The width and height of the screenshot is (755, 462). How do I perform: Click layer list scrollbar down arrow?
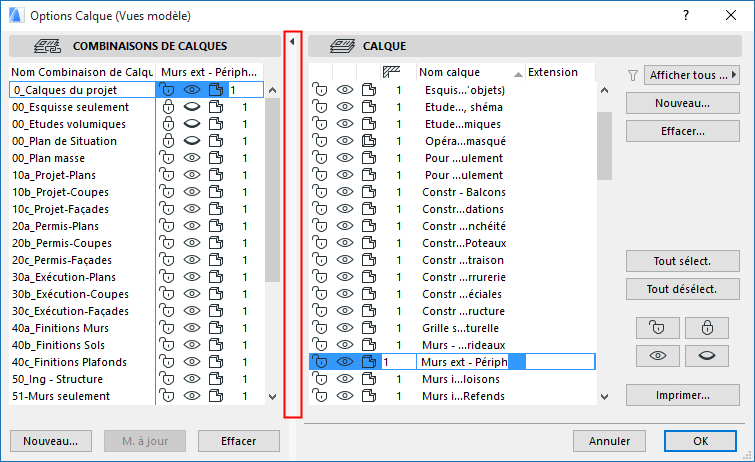pos(604,397)
